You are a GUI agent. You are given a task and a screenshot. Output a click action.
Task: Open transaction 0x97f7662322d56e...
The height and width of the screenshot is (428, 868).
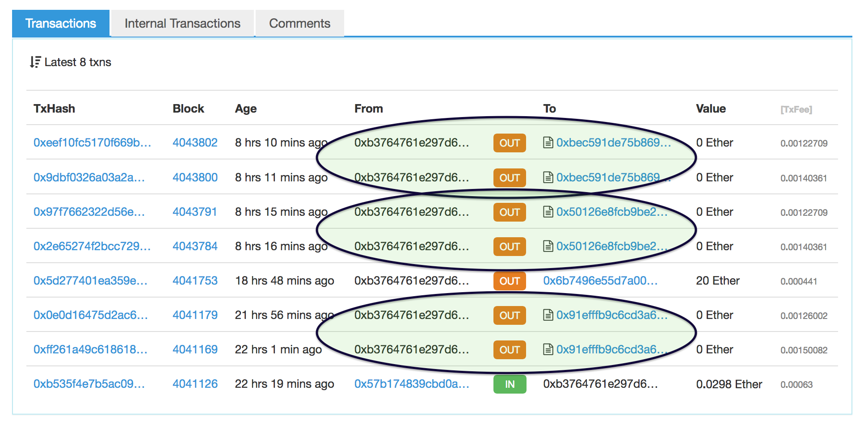click(x=89, y=212)
